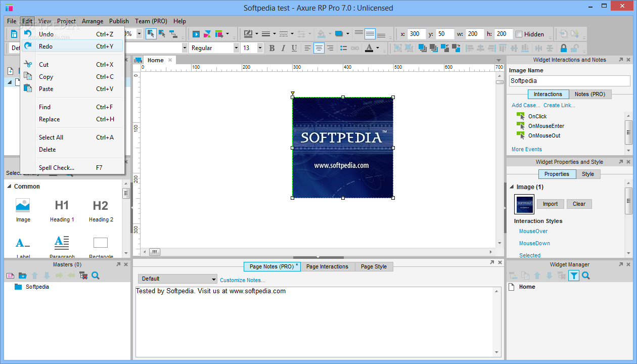Toggle the Widget Manager filter button
The height and width of the screenshot is (364, 637).
pyautogui.click(x=574, y=276)
